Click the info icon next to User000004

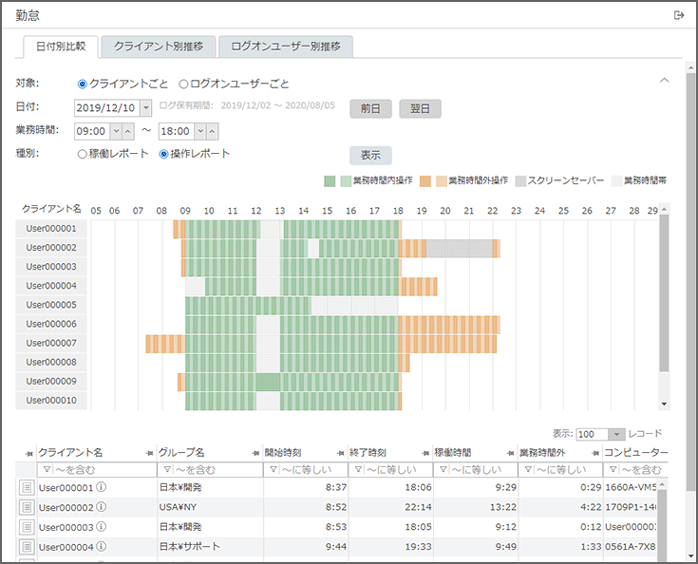coord(101,546)
